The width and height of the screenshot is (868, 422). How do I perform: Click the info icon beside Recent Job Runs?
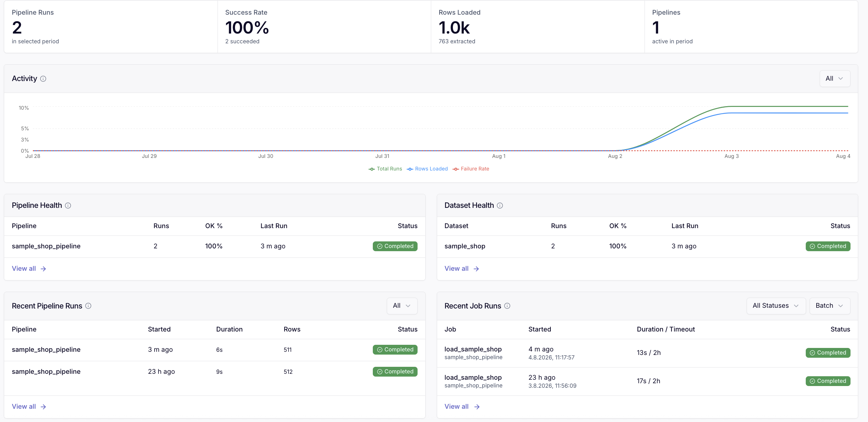507,306
